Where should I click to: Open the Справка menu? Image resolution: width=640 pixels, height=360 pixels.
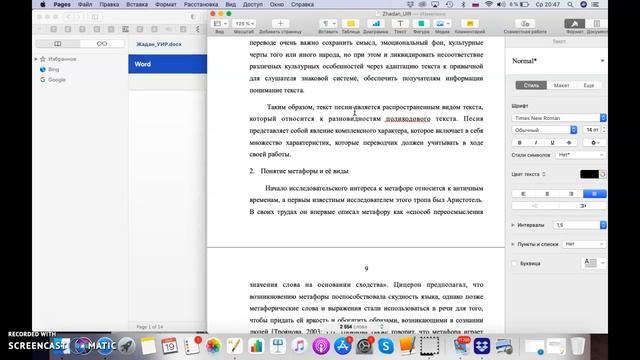tap(302, 4)
